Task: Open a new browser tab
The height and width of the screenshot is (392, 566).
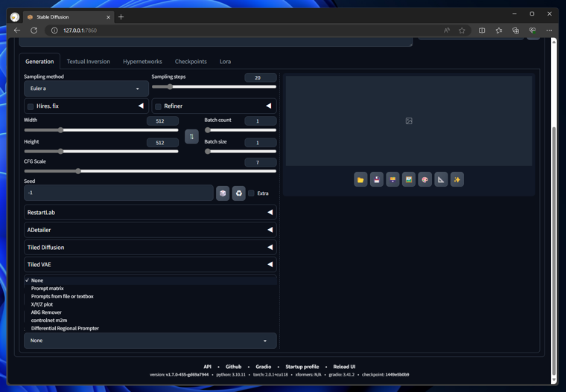Action: (x=121, y=17)
